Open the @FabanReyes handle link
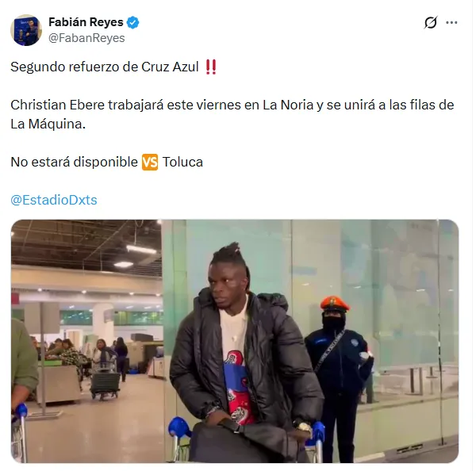 click(x=86, y=38)
